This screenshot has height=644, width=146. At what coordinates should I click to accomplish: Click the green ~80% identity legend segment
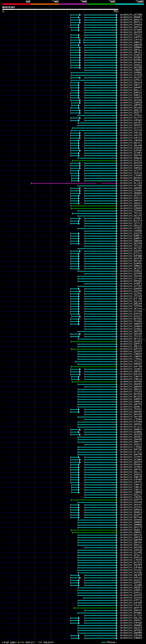(x=101, y=4)
